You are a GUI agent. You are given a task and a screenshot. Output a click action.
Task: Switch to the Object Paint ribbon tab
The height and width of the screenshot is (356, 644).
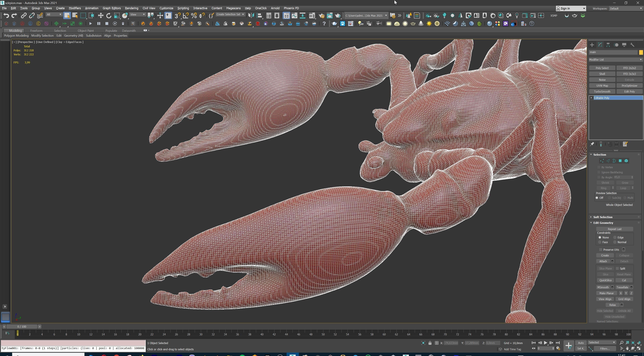(x=86, y=31)
